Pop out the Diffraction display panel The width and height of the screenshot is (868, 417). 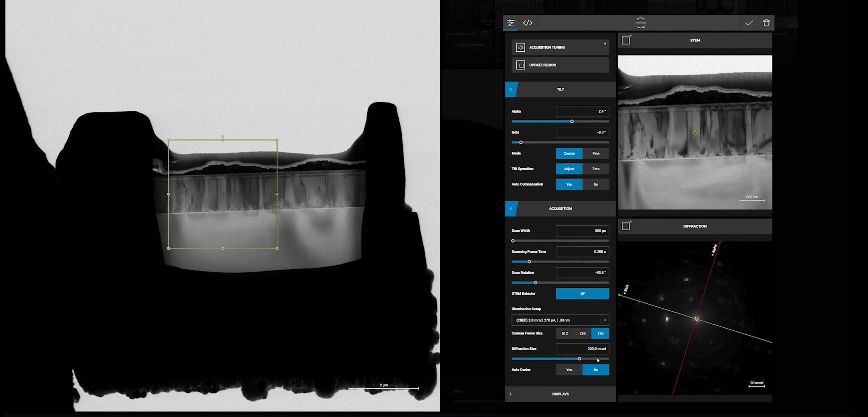pos(626,226)
